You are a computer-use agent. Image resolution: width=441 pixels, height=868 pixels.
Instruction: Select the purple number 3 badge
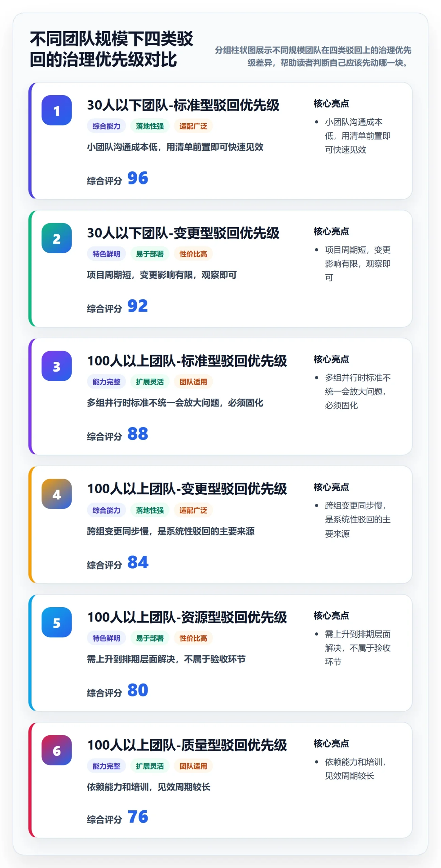[x=57, y=366]
